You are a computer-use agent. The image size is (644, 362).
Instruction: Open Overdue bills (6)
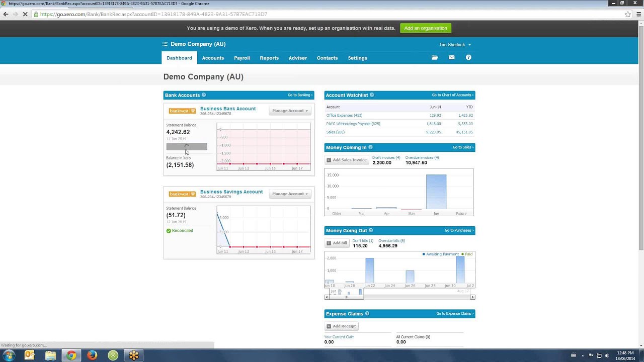[391, 241]
